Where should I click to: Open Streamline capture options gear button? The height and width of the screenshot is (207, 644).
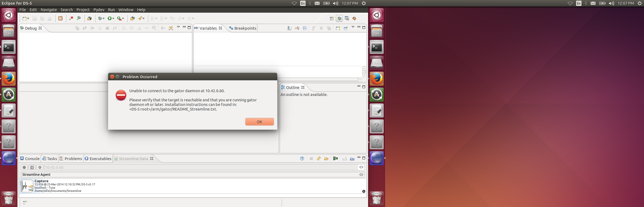click(40, 167)
